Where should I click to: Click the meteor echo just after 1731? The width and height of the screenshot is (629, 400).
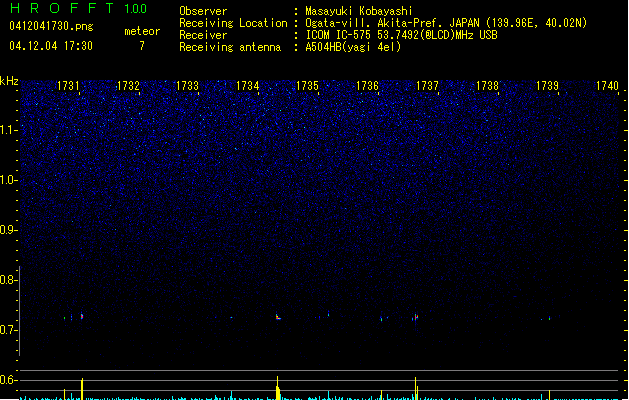[x=82, y=317]
